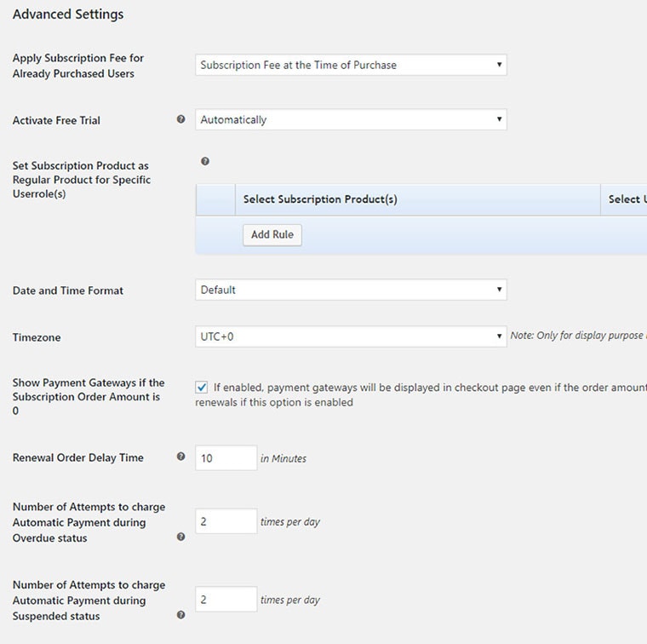This screenshot has height=644, width=647.
Task: Click help icon above subscription product rules table
Action: point(205,161)
